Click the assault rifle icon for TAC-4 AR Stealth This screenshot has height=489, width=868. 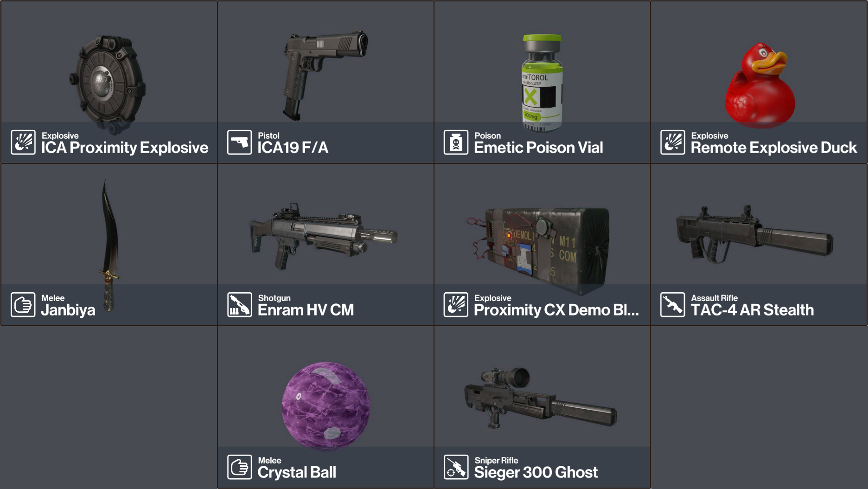click(673, 304)
